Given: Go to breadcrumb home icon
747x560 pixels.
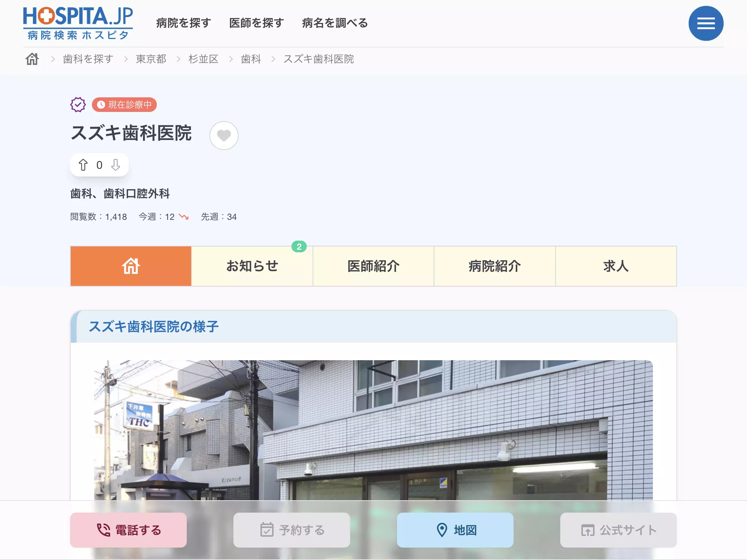Looking at the screenshot, I should click(x=32, y=59).
